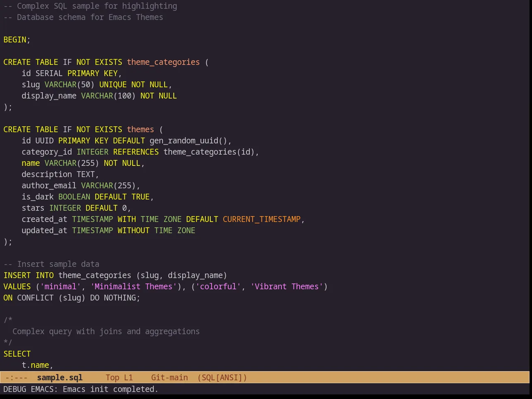Click the L1 line number indicator
This screenshot has height=399, width=532.
(128, 377)
